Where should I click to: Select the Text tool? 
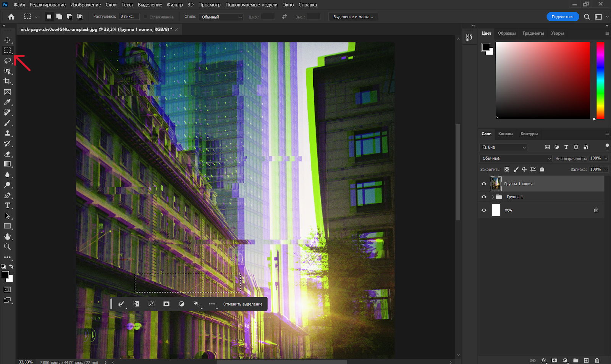point(7,205)
